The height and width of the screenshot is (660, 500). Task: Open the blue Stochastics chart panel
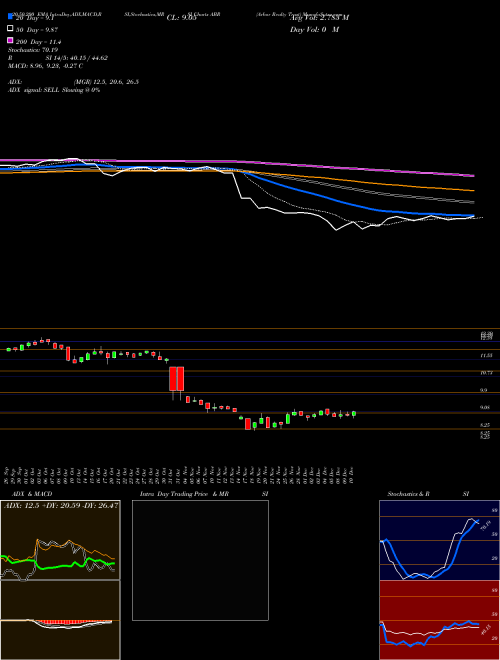439,540
